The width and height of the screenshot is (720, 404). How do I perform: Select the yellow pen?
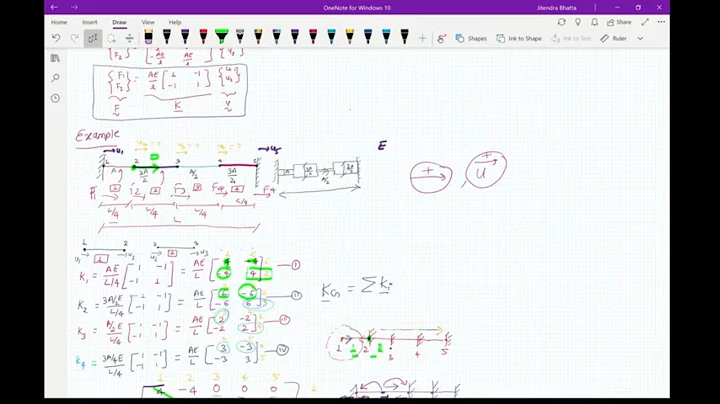[350, 37]
